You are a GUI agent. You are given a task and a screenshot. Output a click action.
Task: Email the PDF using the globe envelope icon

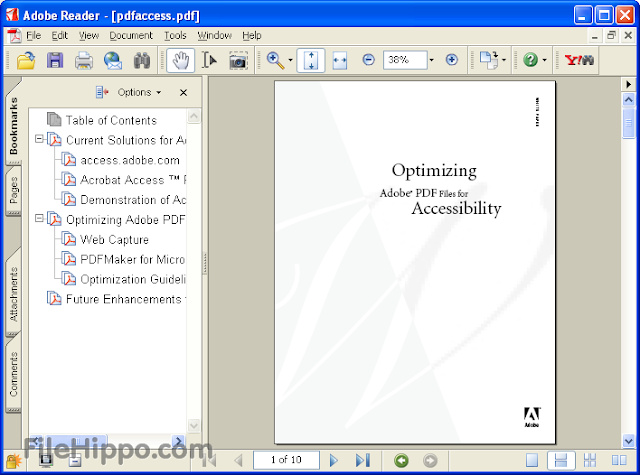(113, 60)
